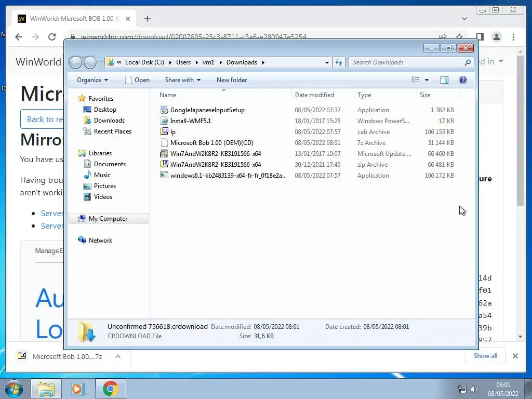Open Chrome three-dot menu
The height and width of the screenshot is (399, 532).
pyautogui.click(x=513, y=37)
